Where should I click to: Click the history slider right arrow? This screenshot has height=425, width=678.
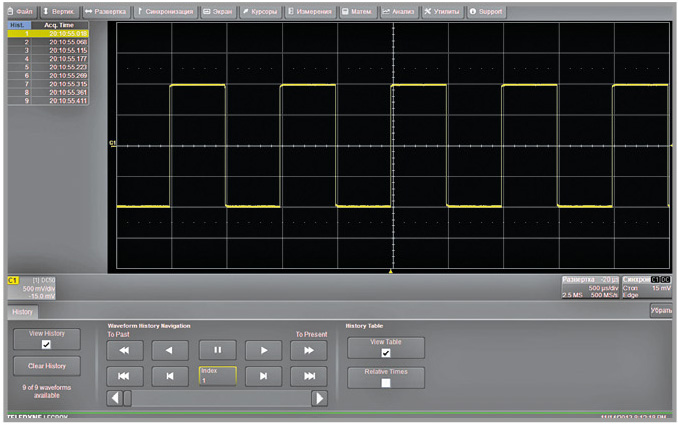pos(319,398)
